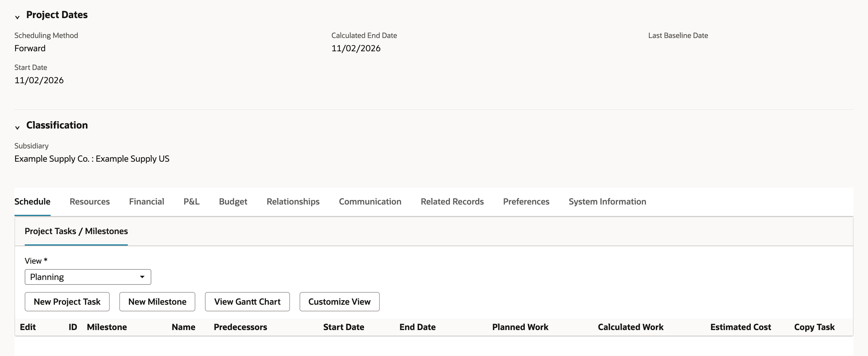
Task: Click the Calculated End Date value 11/02/2026
Action: click(356, 48)
